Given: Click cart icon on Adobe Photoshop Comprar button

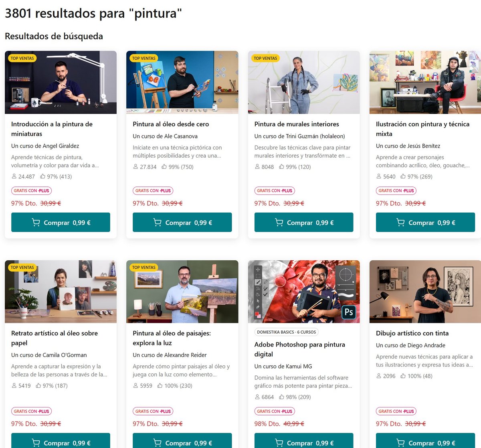Looking at the screenshot, I should (x=279, y=443).
